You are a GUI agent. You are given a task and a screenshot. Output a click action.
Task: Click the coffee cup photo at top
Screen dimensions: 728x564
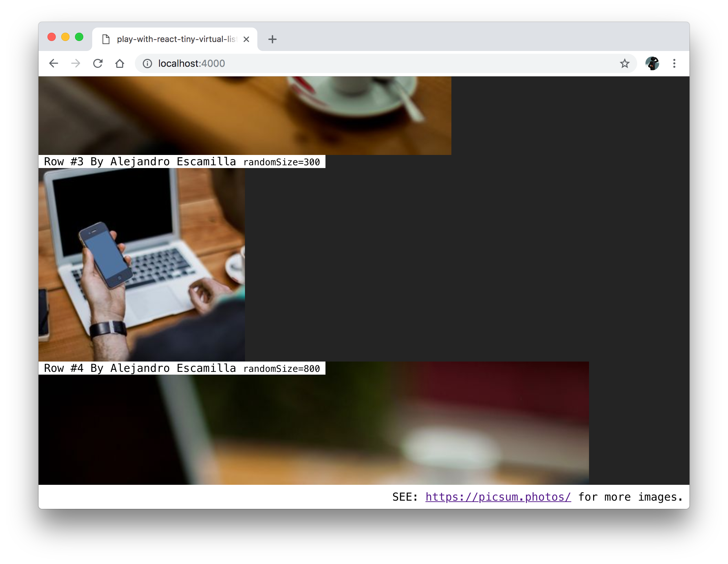245,115
